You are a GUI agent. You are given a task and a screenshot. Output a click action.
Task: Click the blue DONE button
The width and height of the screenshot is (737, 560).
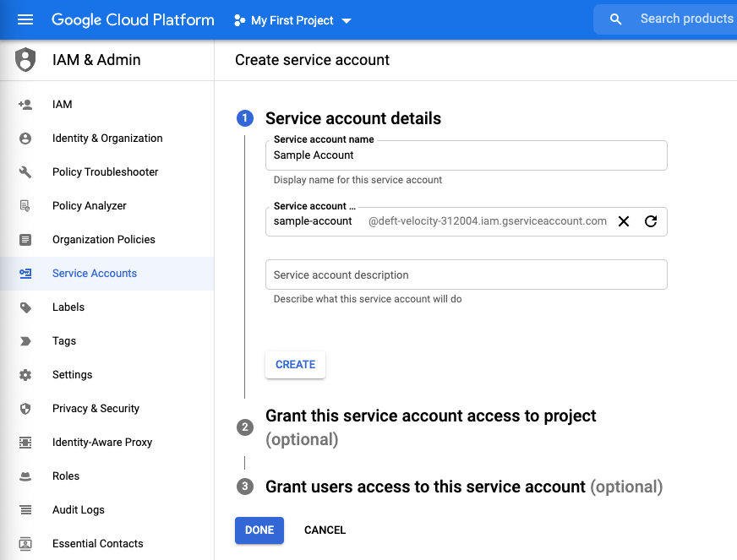(x=259, y=530)
